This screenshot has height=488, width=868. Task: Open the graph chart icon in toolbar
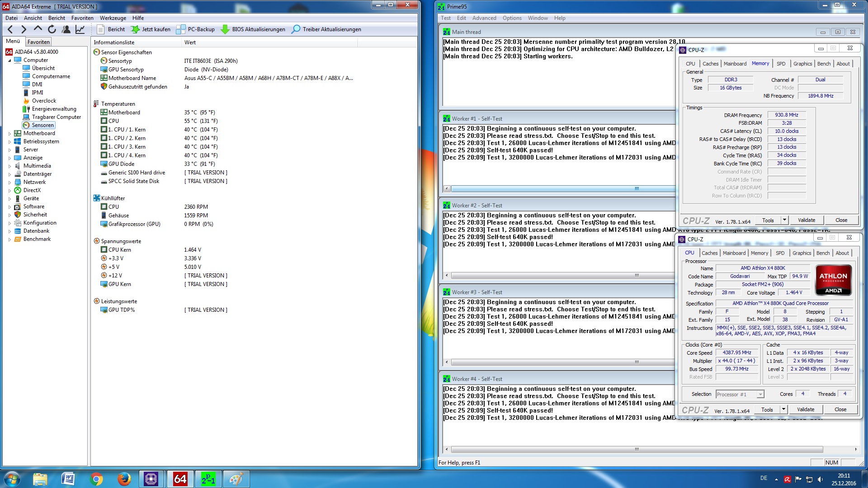click(80, 29)
